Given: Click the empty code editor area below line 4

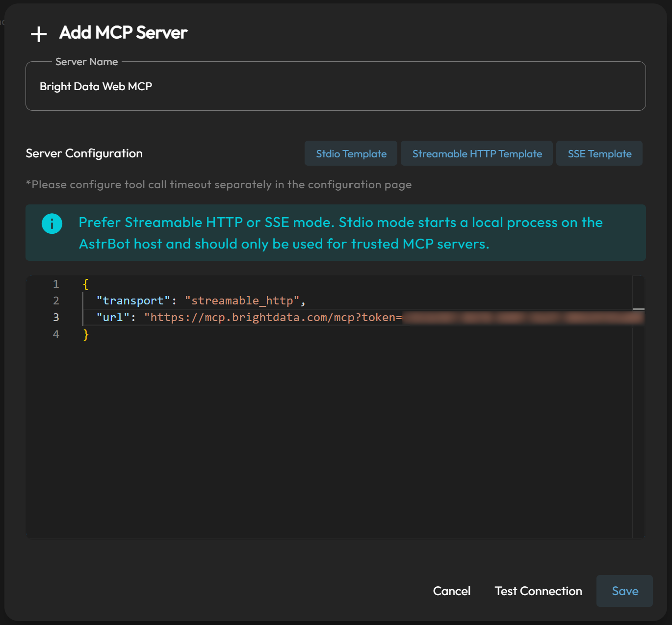Looking at the screenshot, I should 329,439.
